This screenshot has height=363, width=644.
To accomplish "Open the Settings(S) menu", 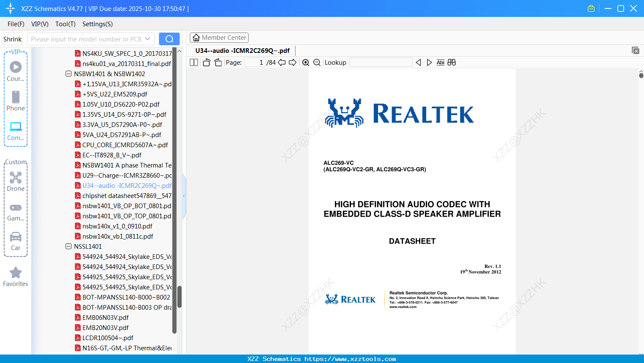I will pyautogui.click(x=98, y=24).
